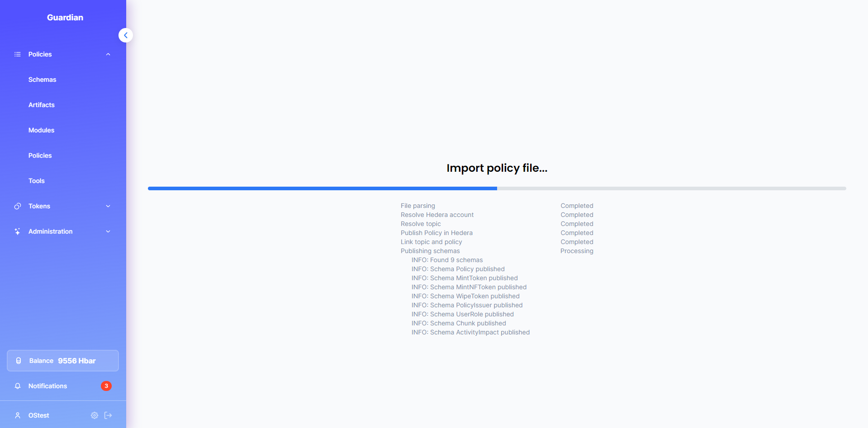Open the Policies submenu page
This screenshot has height=428, width=868.
(x=40, y=155)
